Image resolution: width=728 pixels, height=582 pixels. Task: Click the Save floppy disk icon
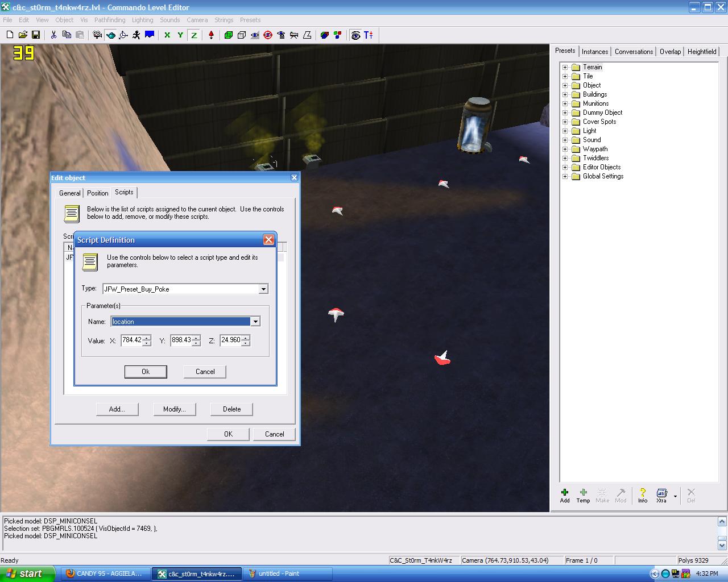tap(36, 35)
